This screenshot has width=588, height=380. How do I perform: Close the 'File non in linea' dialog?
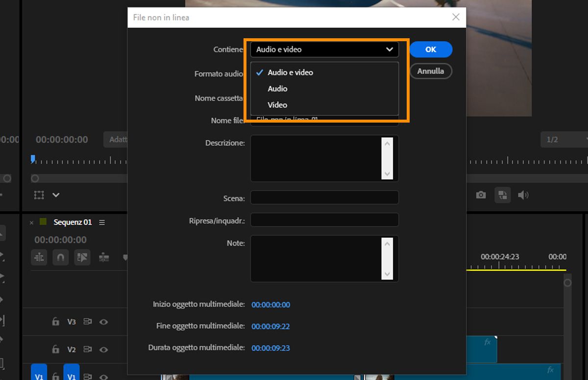pyautogui.click(x=456, y=17)
